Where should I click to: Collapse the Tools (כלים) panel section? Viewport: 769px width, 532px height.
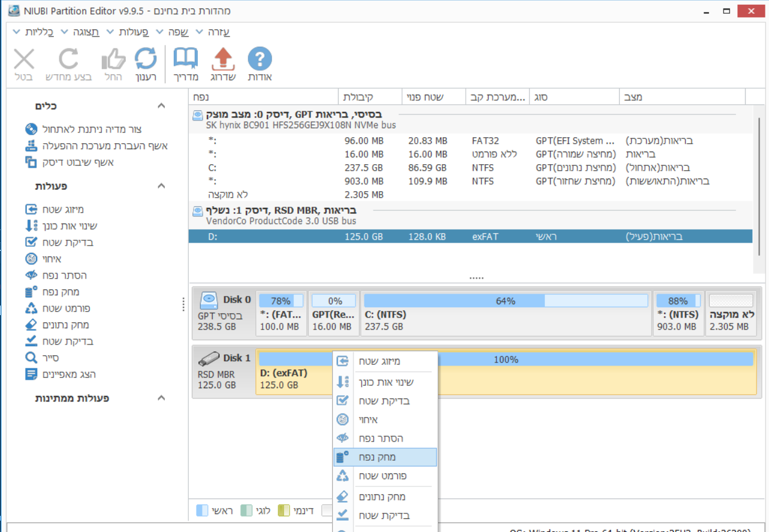[161, 106]
